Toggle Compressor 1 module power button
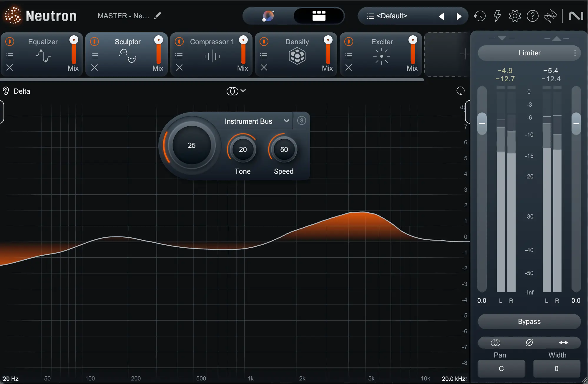This screenshot has height=384, width=588. click(x=179, y=42)
